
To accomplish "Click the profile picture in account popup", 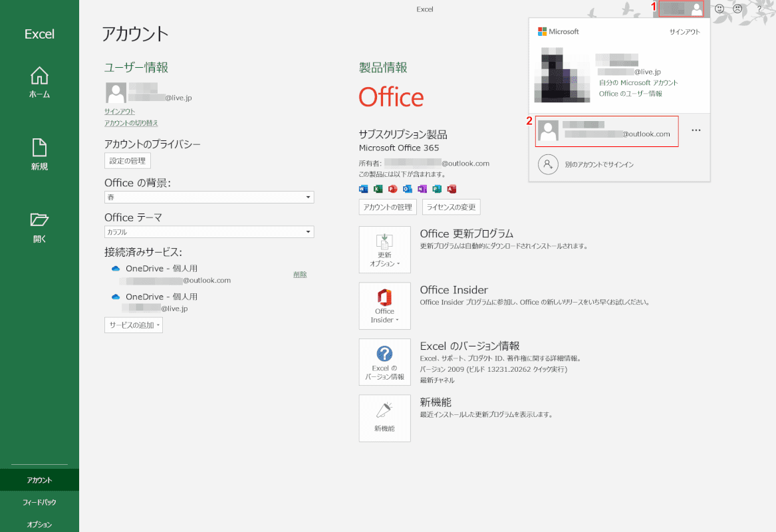I will tap(562, 74).
